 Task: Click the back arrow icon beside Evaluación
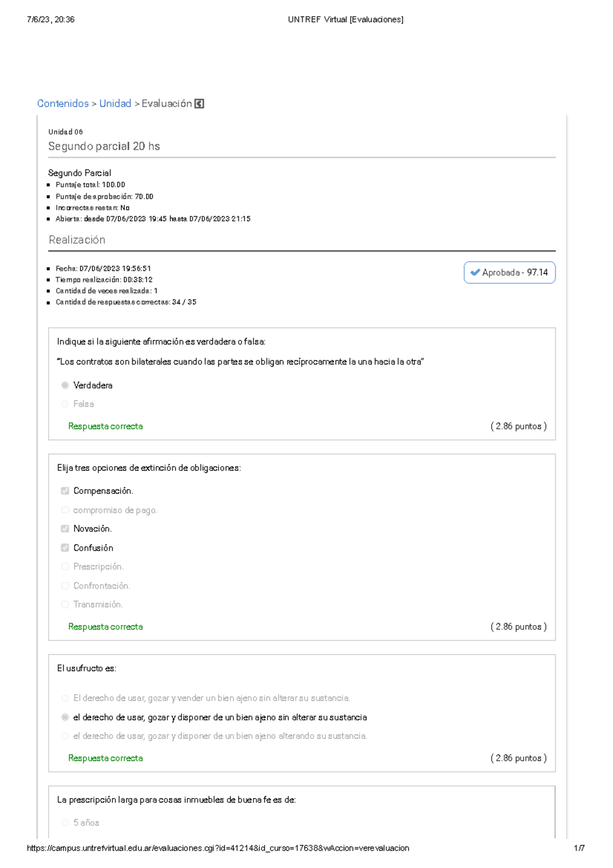(x=199, y=104)
